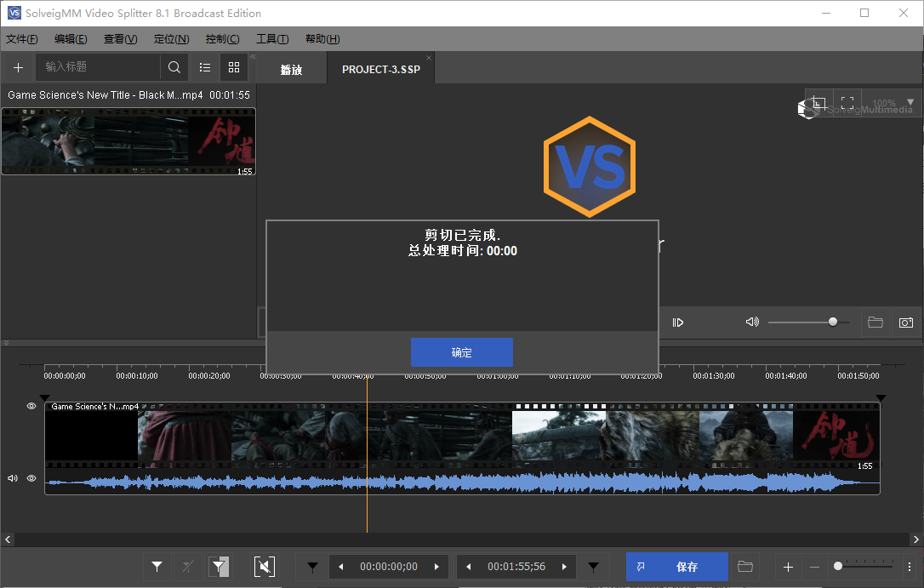Adjust the player volume slider
The image size is (924, 588).
[832, 322]
